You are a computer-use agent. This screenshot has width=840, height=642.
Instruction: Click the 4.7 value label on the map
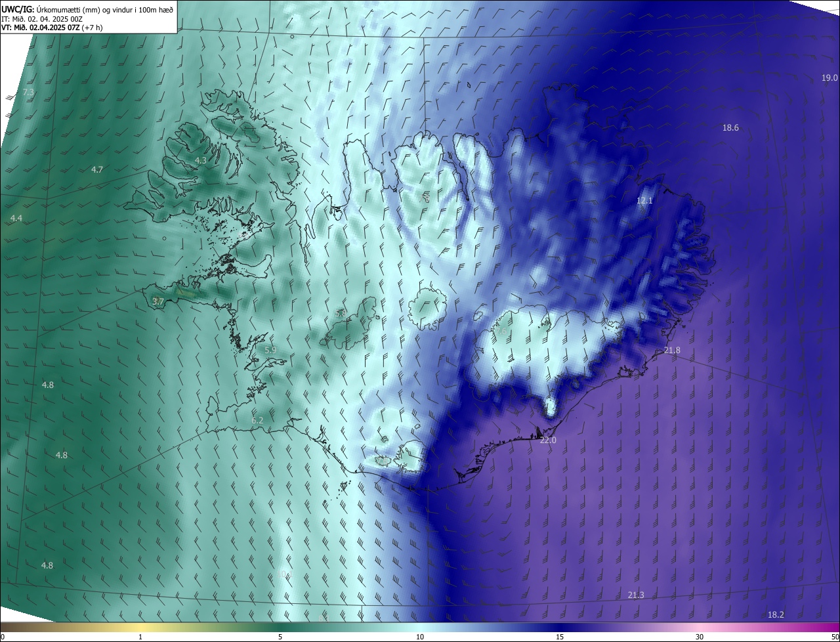[x=97, y=169]
